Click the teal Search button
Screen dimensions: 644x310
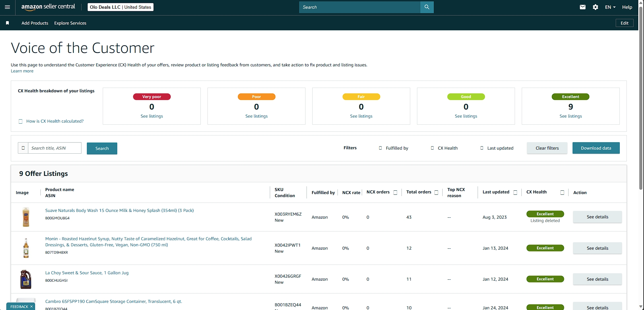[x=102, y=148]
